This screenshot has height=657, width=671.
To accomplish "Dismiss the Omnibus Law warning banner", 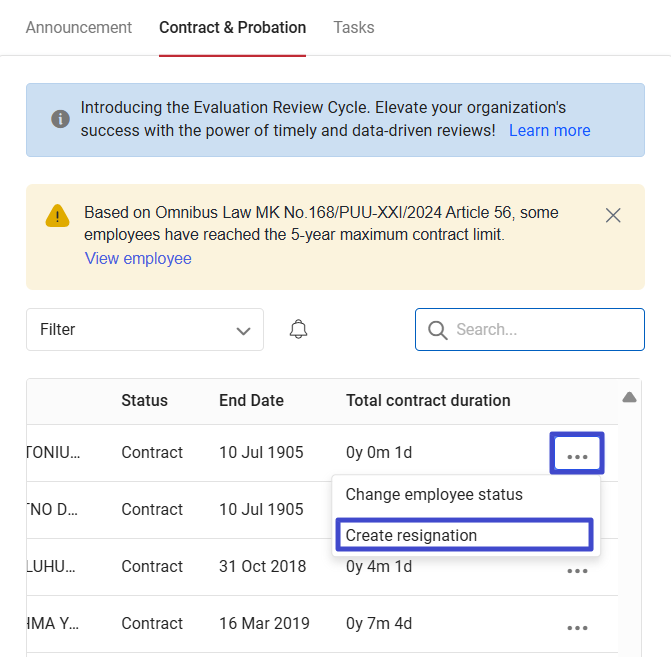I will click(613, 215).
